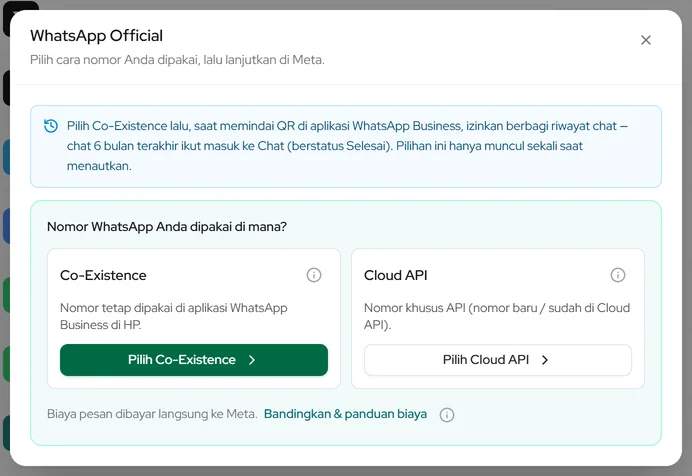
Task: Open Bandingkan & panduan biaya link
Action: [345, 414]
